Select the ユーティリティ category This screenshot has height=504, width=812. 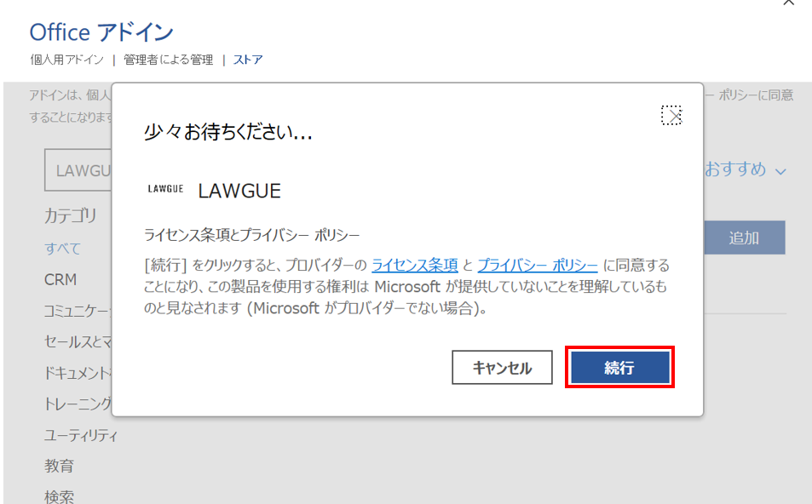(x=81, y=436)
